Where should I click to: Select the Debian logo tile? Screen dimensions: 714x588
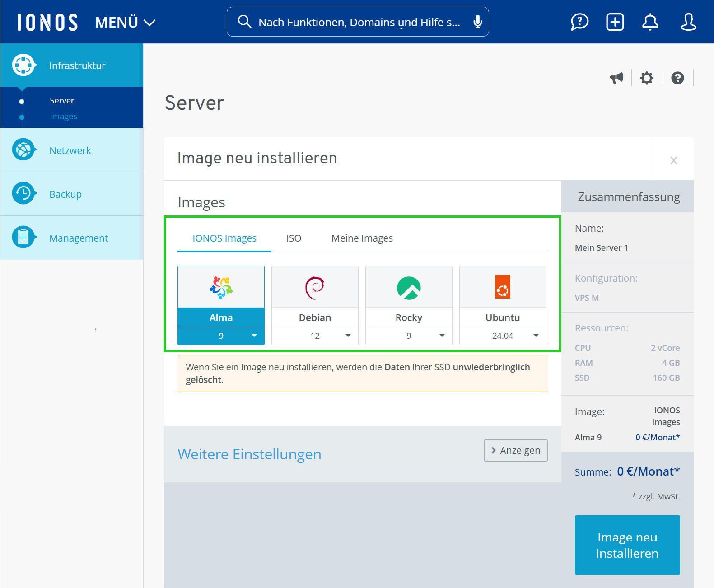pos(315,287)
